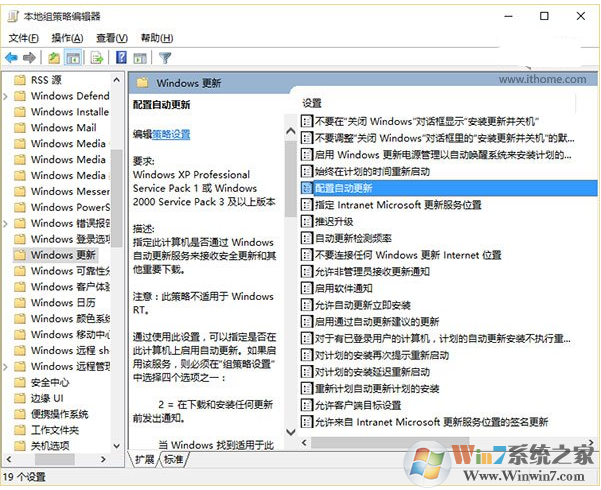Click the folder icon for 工作文件夹
This screenshot has height=490, width=601.
point(20,430)
